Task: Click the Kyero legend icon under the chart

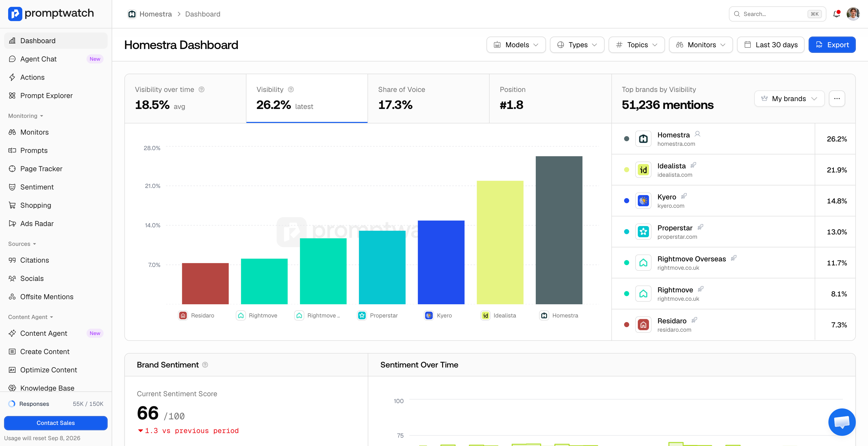Action: (x=429, y=315)
